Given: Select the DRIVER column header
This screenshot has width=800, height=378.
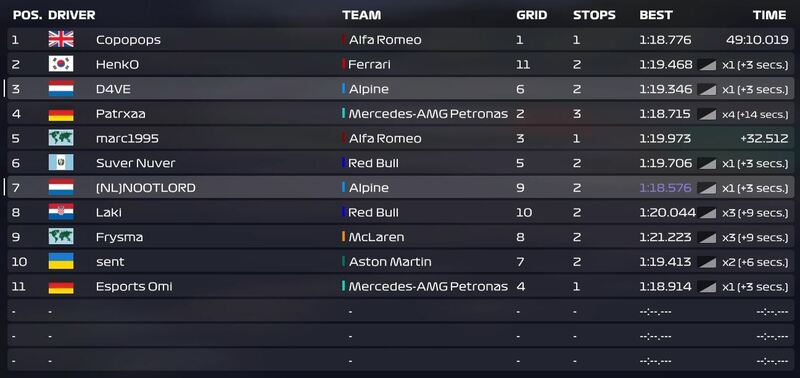Looking at the screenshot, I should [72, 15].
